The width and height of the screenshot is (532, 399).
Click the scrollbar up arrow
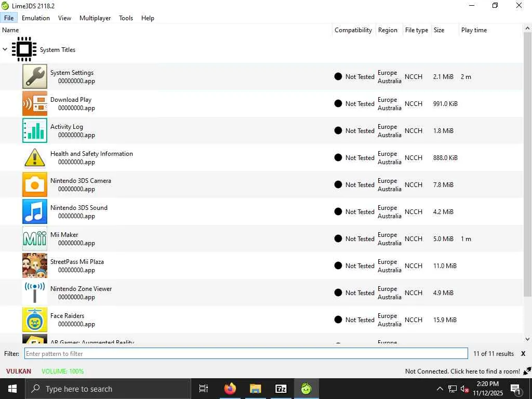[527, 29]
